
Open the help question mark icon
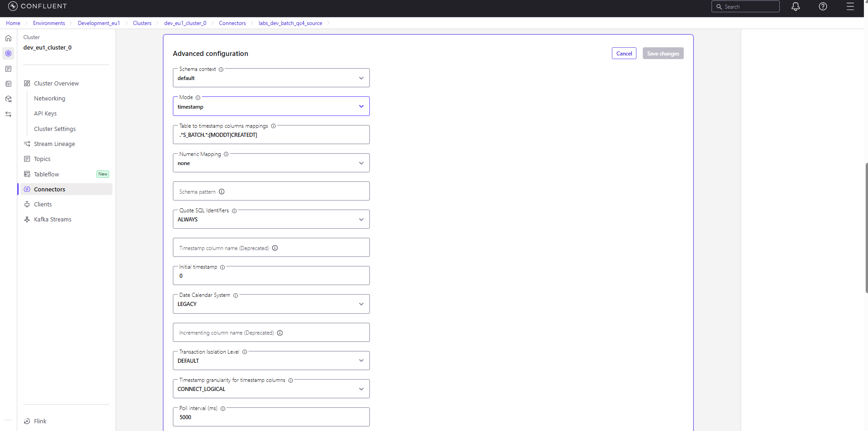[823, 6]
